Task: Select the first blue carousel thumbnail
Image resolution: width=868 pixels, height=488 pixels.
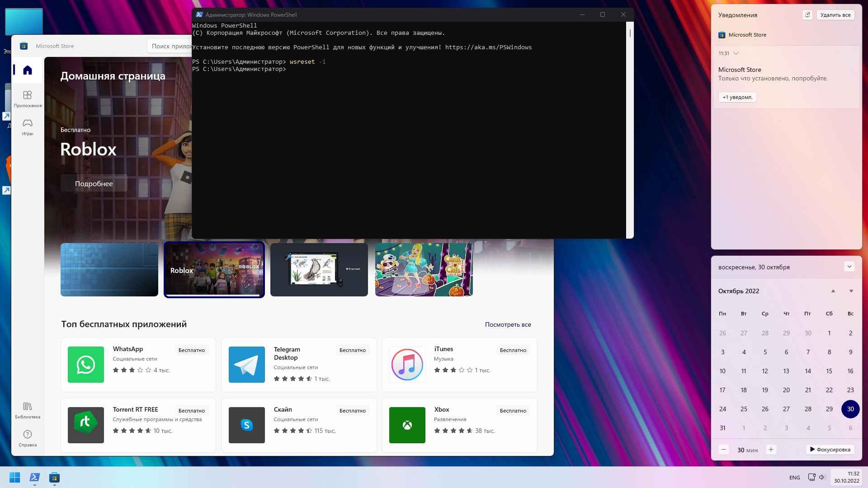Action: pos(109,270)
